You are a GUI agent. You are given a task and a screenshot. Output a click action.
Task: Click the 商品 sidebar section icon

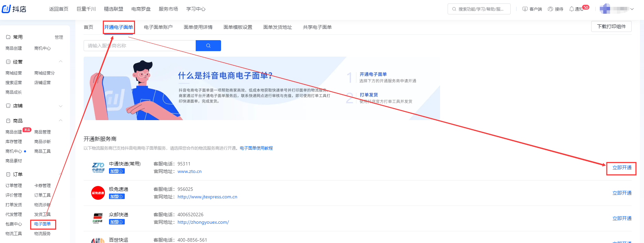pyautogui.click(x=8, y=121)
